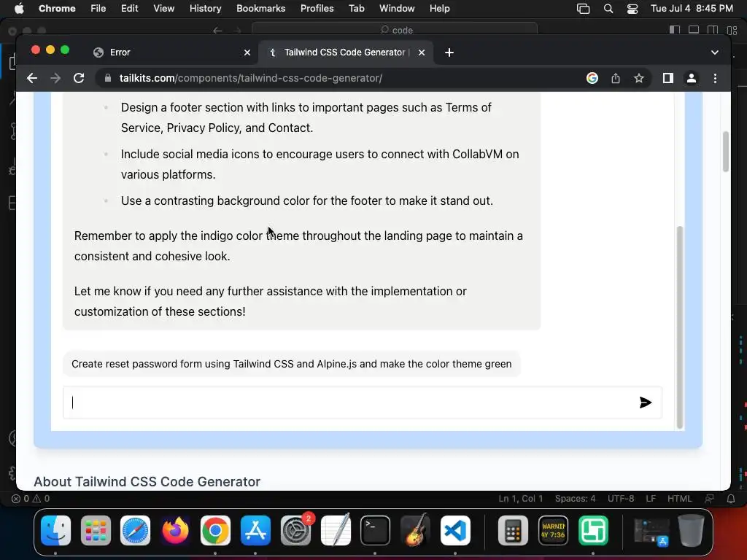Open Console from the Dock
This screenshot has width=747, height=560.
tap(553, 531)
